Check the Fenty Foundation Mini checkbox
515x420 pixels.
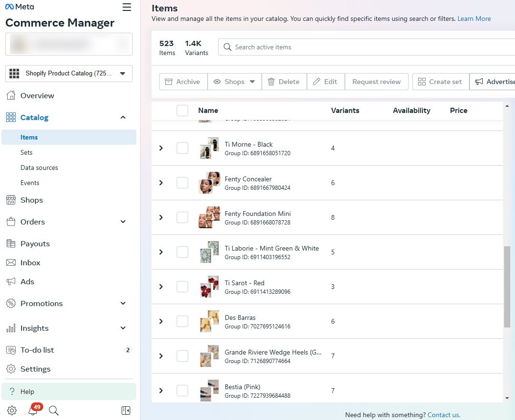[x=182, y=217]
